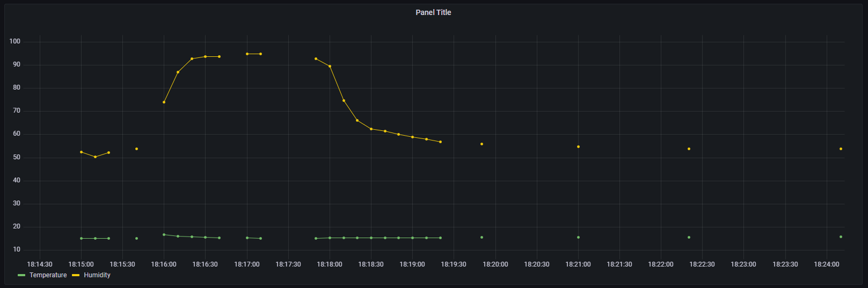Click the 100 value on the Y axis
The height and width of the screenshot is (288, 868).
click(15, 41)
